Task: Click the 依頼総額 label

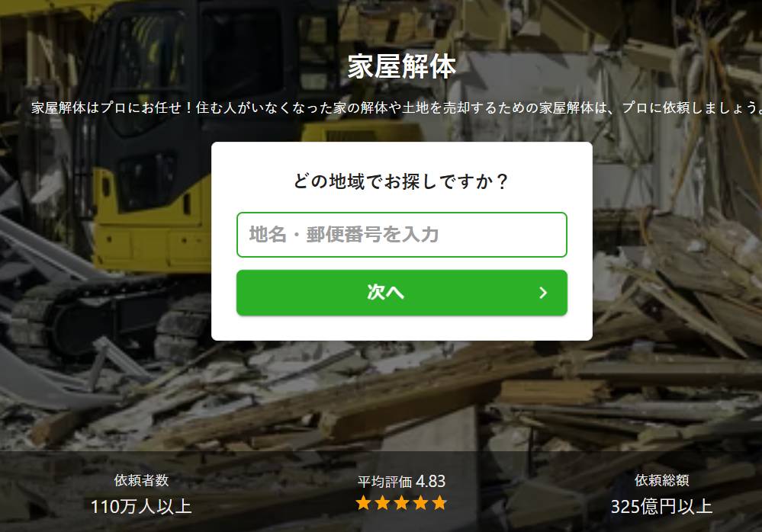Action: pyautogui.click(x=661, y=480)
